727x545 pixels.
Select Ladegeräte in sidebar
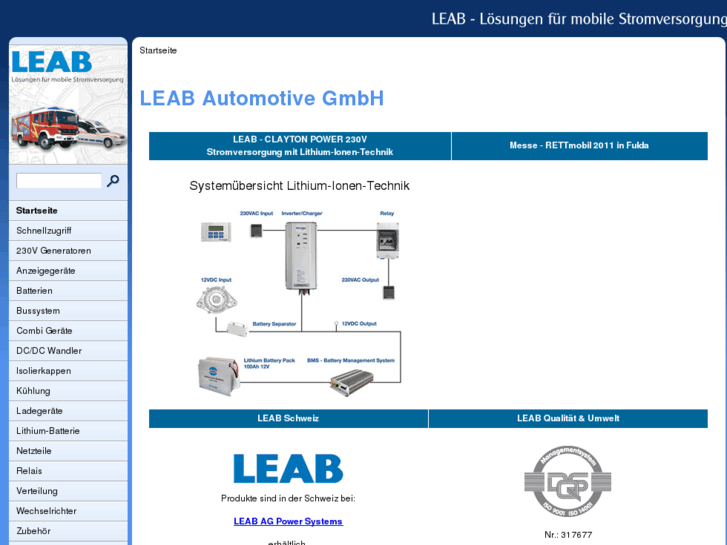(68, 410)
